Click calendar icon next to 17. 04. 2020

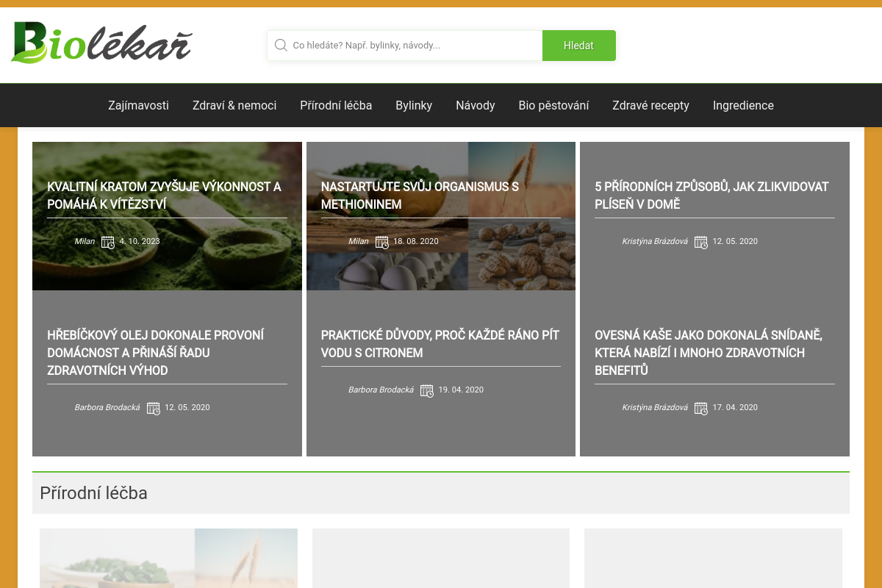coord(700,408)
